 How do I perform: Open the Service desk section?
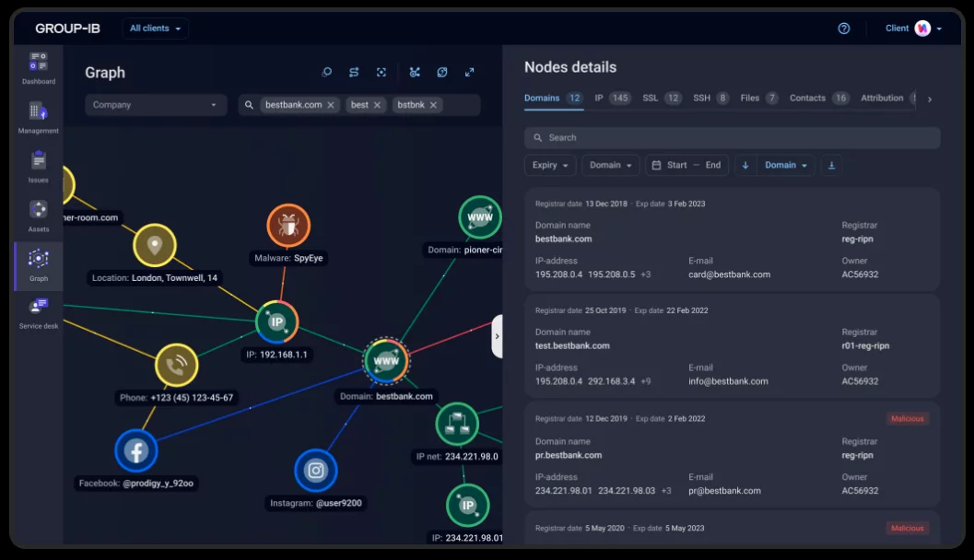pos(39,313)
